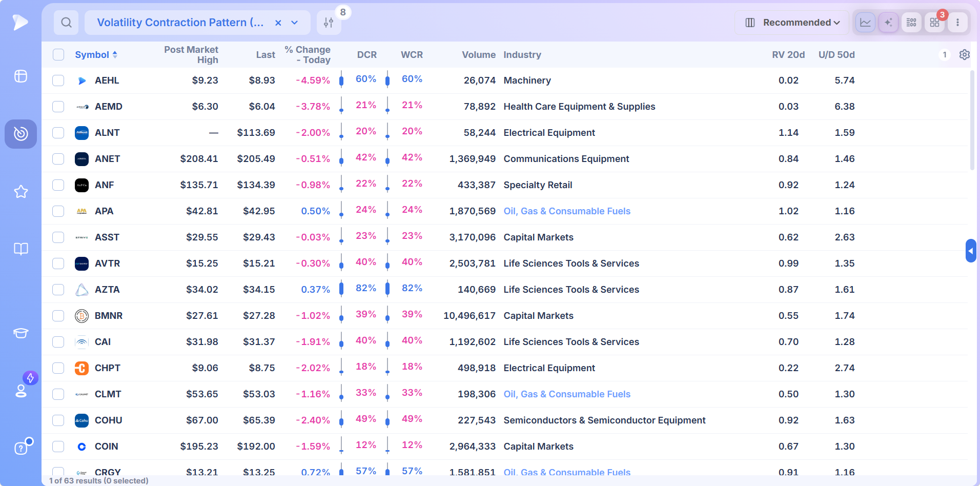This screenshot has height=486, width=980.
Task: Switch to the list layout icon
Action: [x=911, y=23]
